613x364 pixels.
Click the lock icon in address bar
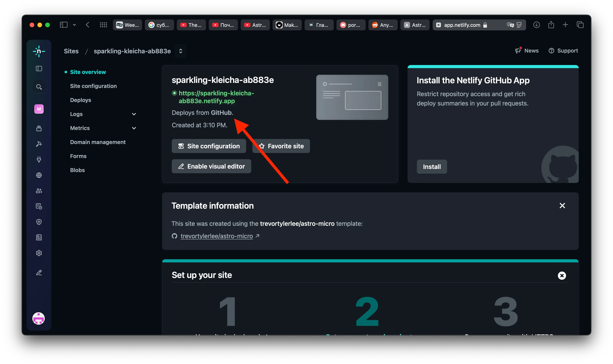click(x=485, y=25)
